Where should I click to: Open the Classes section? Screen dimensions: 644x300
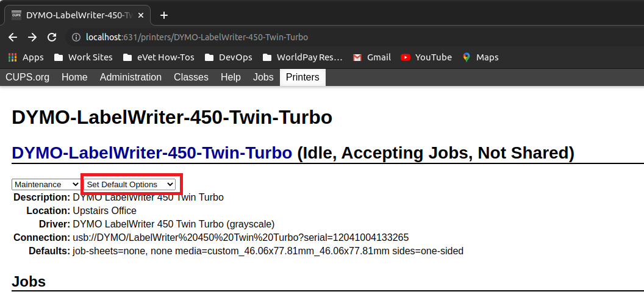pos(191,77)
